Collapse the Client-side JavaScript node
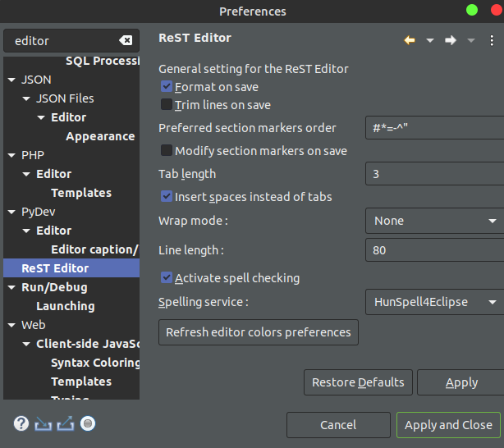The image size is (504, 448). [x=26, y=344]
